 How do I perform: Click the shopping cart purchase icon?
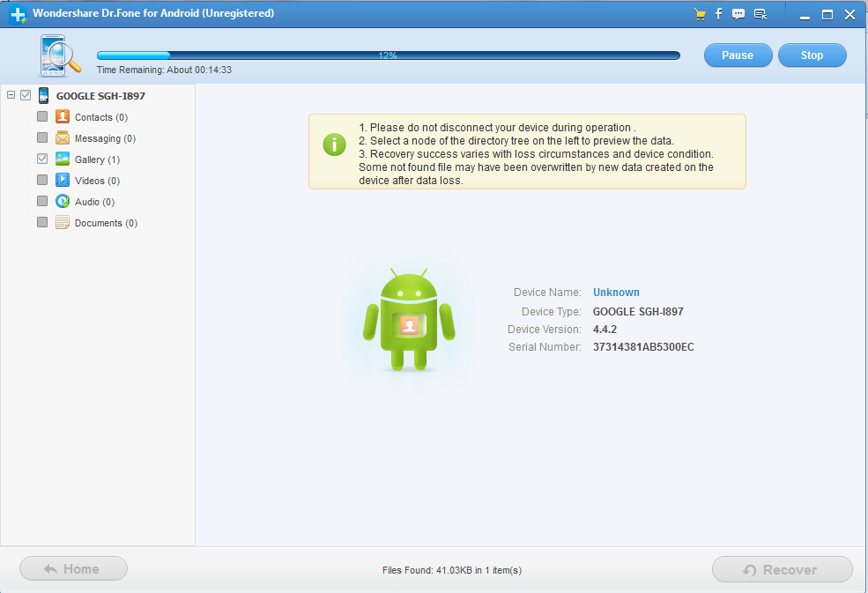click(700, 14)
